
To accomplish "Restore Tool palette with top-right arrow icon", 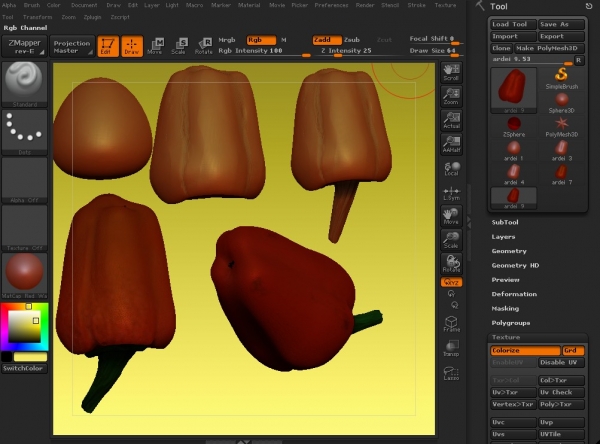I will [589, 6].
